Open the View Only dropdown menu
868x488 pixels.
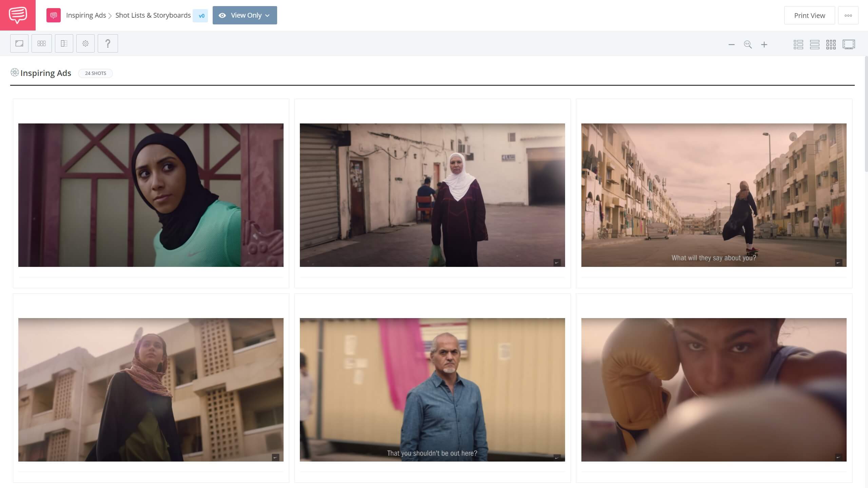pos(245,15)
